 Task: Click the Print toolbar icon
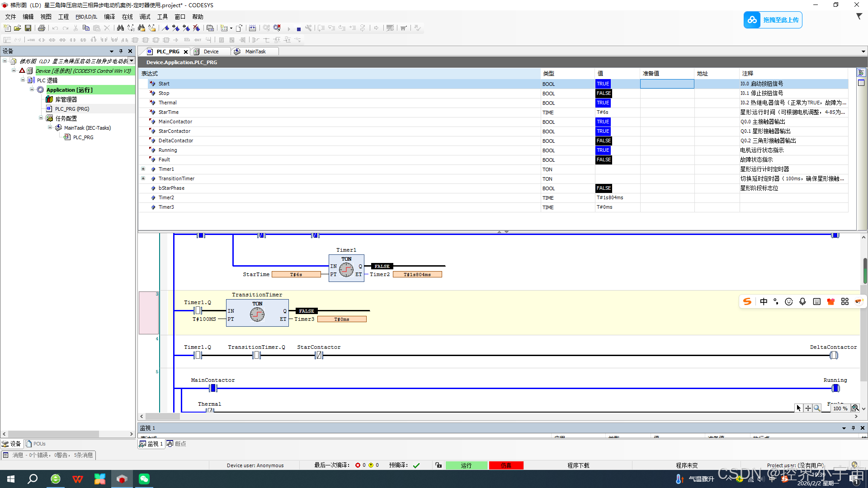coord(42,28)
